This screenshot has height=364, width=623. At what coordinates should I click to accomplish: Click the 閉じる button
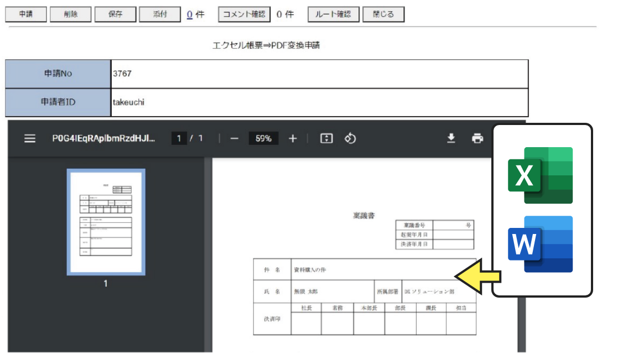[383, 14]
